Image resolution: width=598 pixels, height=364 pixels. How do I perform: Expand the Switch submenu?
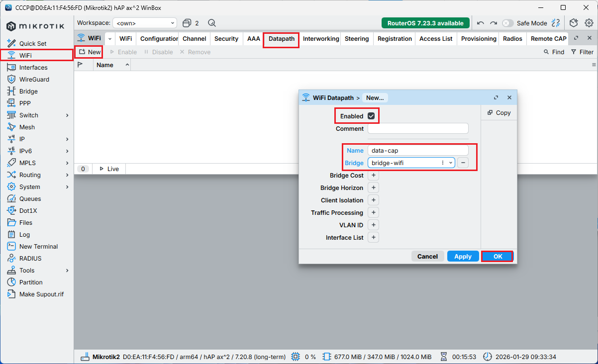point(67,115)
